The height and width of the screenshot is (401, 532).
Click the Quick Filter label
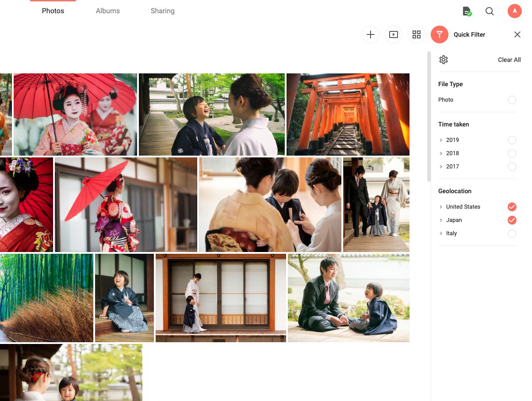[x=470, y=34]
